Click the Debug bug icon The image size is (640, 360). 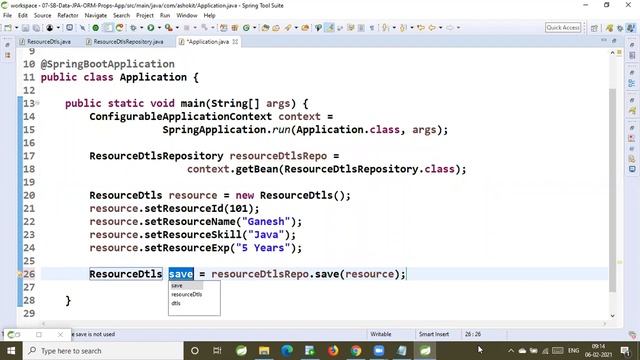click(133, 28)
